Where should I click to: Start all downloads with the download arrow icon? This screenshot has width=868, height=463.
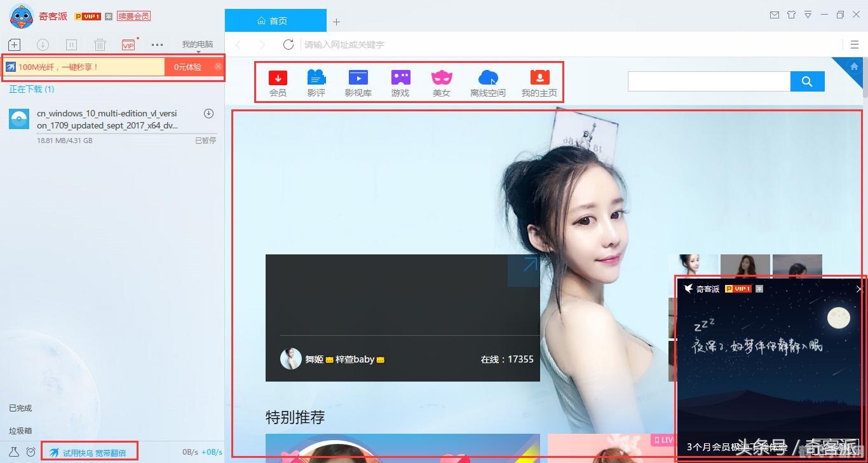(x=43, y=45)
